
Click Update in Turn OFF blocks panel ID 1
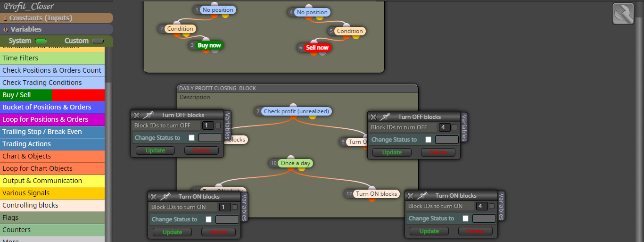click(x=155, y=150)
